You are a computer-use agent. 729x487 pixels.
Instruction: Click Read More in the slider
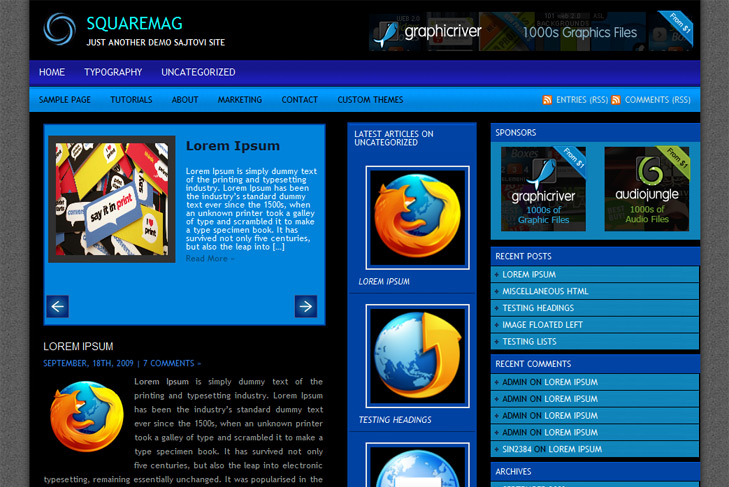[x=210, y=259]
